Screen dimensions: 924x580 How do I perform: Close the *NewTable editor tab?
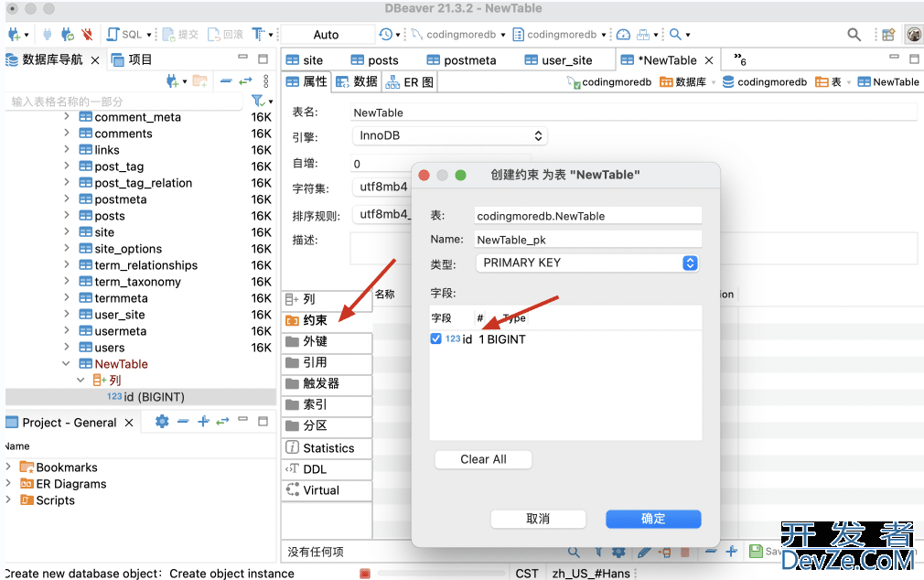click(709, 60)
